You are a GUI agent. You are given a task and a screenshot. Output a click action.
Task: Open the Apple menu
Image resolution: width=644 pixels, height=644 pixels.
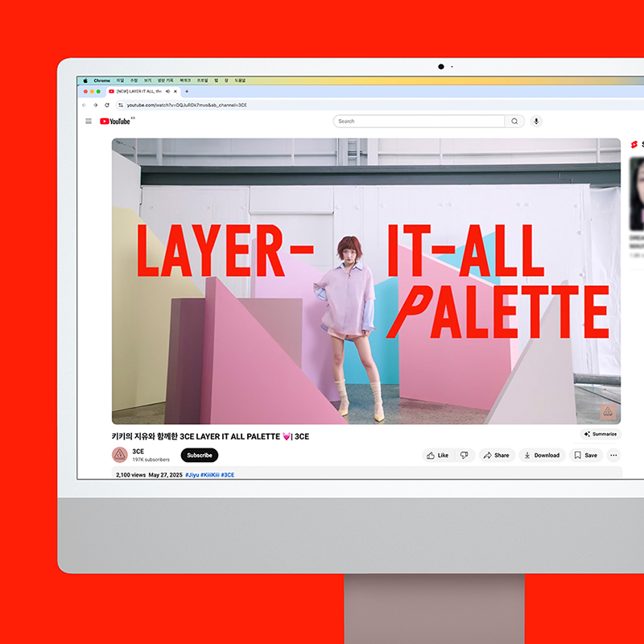coord(85,80)
